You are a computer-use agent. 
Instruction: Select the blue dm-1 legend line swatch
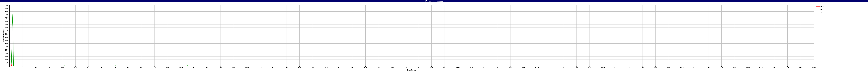[818, 12]
